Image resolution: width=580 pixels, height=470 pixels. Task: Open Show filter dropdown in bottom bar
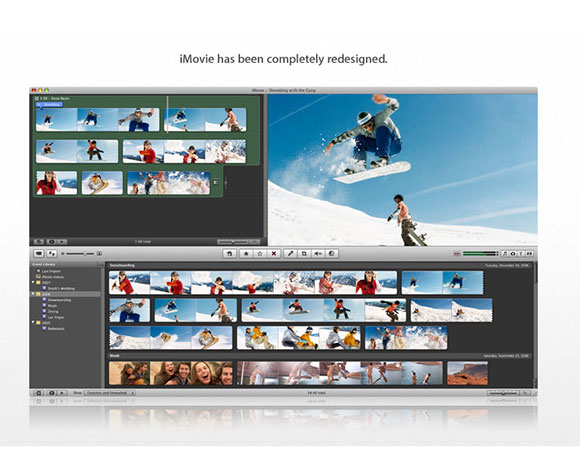(110, 393)
